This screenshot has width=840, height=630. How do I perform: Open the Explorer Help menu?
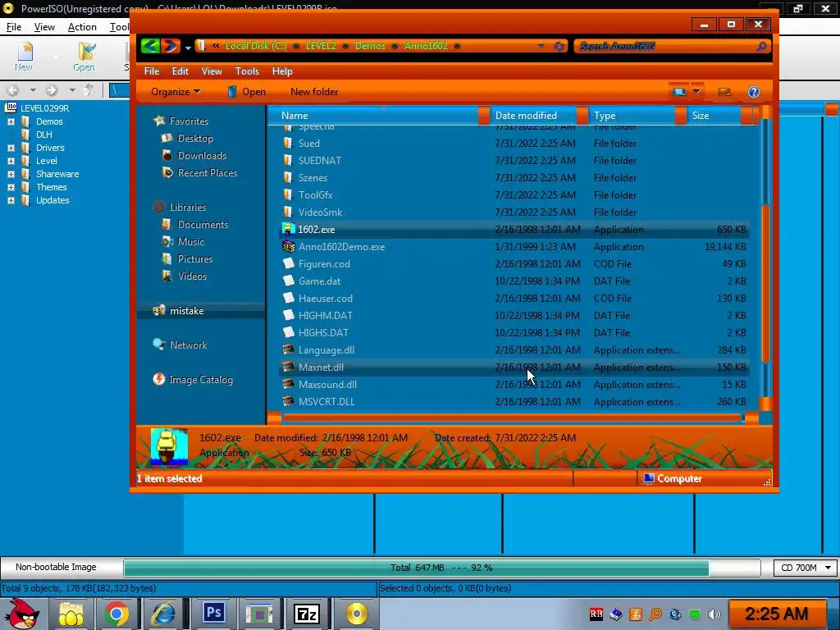[282, 71]
